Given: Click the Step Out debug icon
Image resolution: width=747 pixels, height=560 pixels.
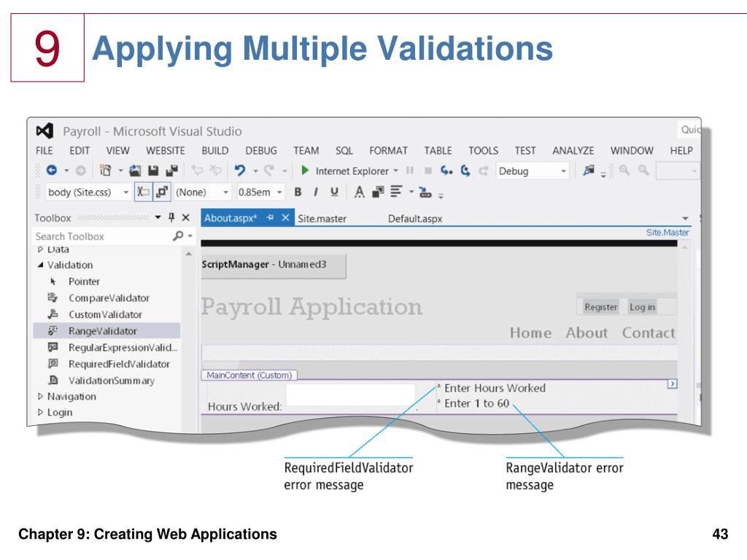Looking at the screenshot, I should pos(484,170).
